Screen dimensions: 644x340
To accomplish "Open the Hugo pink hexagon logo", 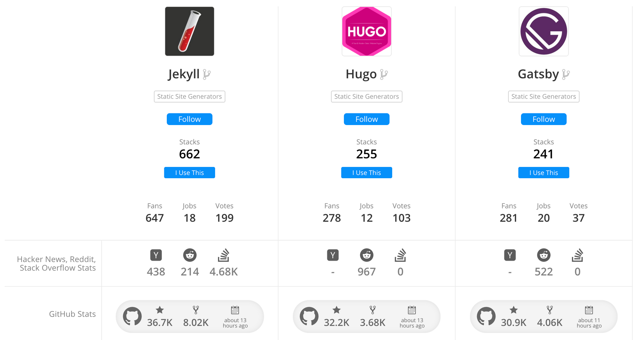I will click(x=366, y=31).
